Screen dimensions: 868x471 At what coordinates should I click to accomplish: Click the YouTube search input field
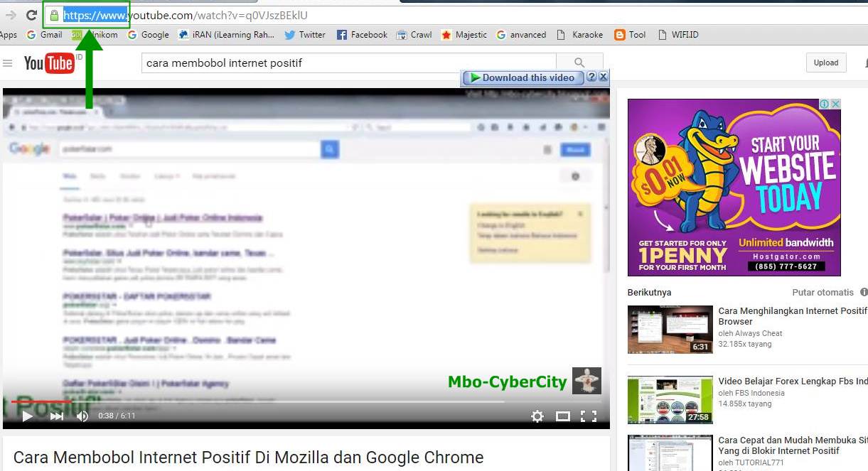(x=348, y=63)
